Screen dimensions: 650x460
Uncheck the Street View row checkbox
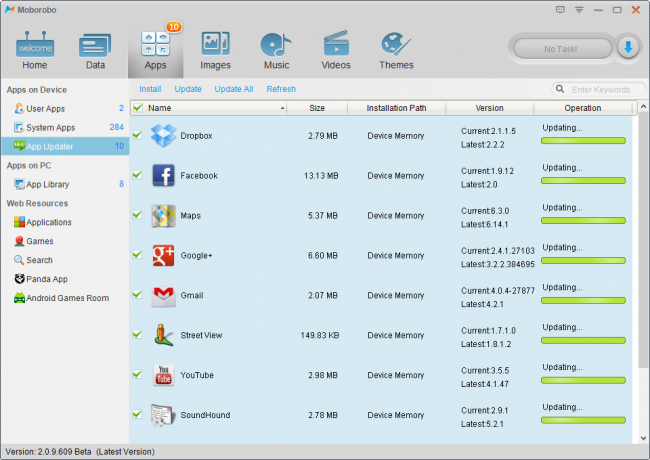coord(137,334)
